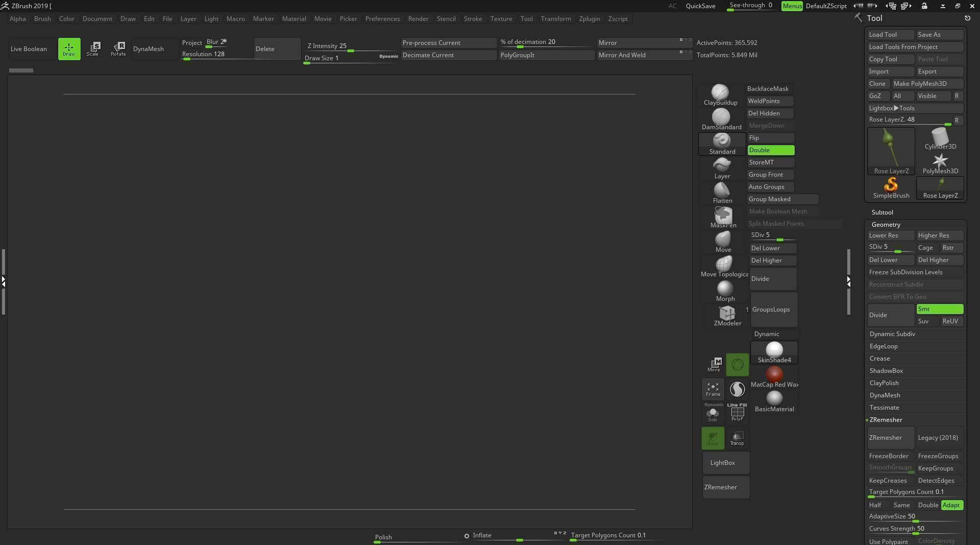Image resolution: width=980 pixels, height=545 pixels.
Task: Select the SimpleBrush tool
Action: point(891,188)
